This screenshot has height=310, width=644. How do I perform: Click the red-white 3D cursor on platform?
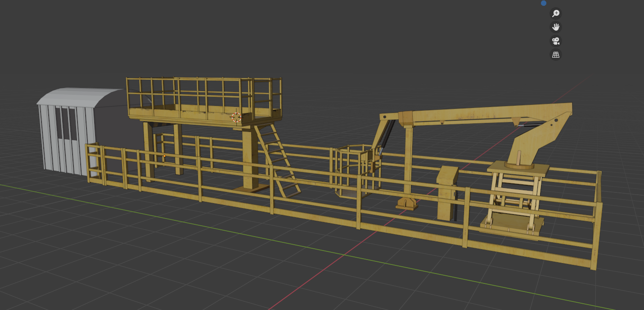236,118
